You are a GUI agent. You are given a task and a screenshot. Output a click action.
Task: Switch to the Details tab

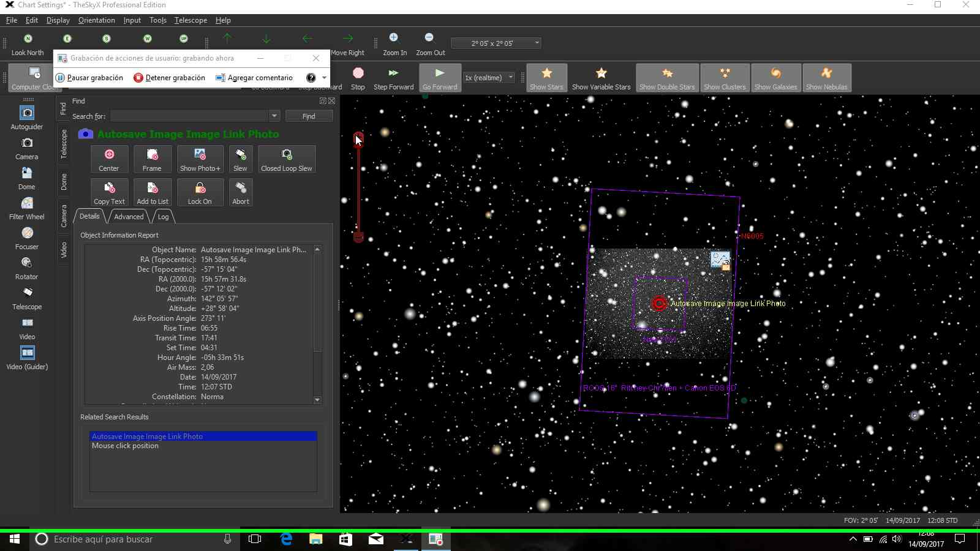[x=89, y=216]
